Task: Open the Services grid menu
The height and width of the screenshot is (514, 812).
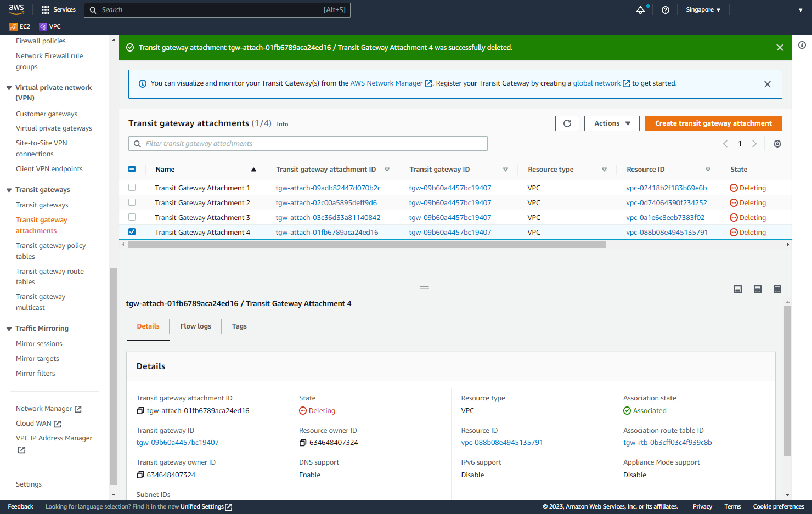Action: [58, 9]
